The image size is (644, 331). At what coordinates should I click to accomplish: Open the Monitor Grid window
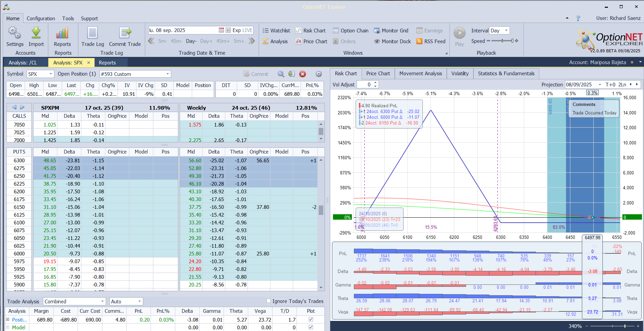(x=391, y=31)
